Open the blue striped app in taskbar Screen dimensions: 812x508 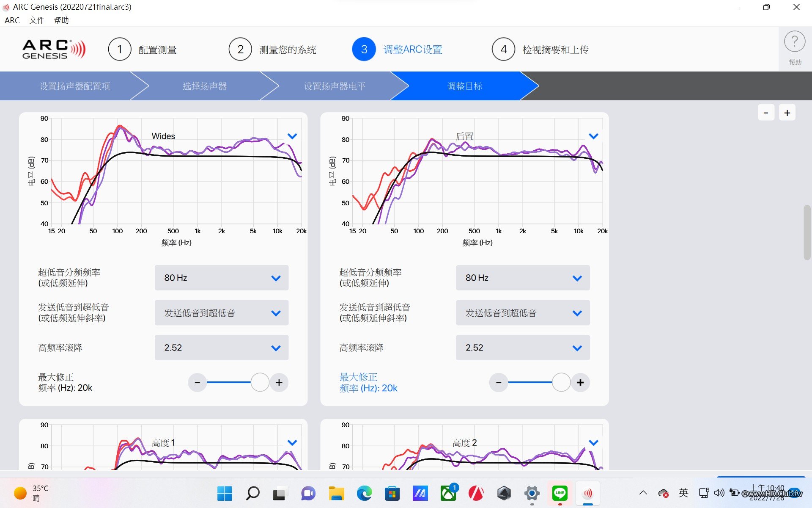(420, 493)
